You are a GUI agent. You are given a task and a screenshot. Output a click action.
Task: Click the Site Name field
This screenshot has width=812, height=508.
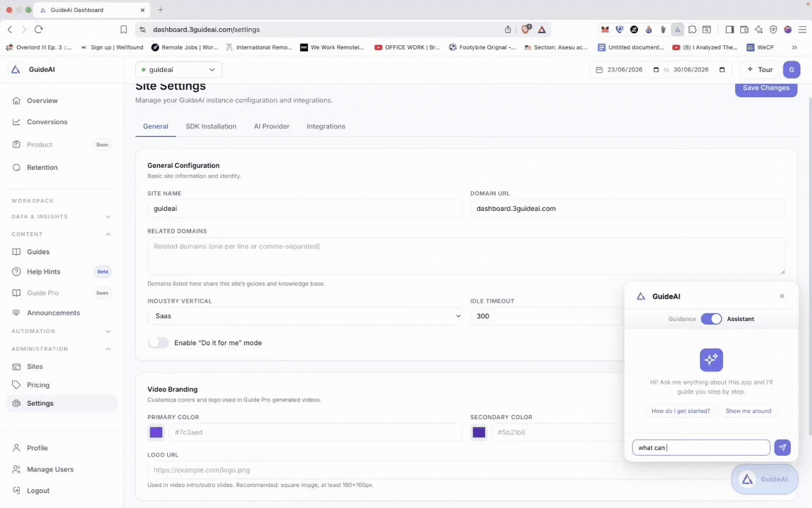coord(304,208)
